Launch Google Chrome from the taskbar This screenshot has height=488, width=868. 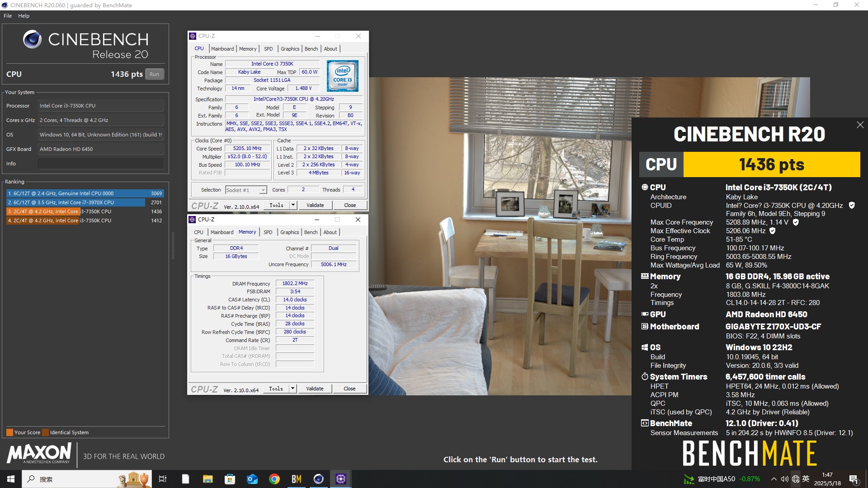(x=274, y=479)
